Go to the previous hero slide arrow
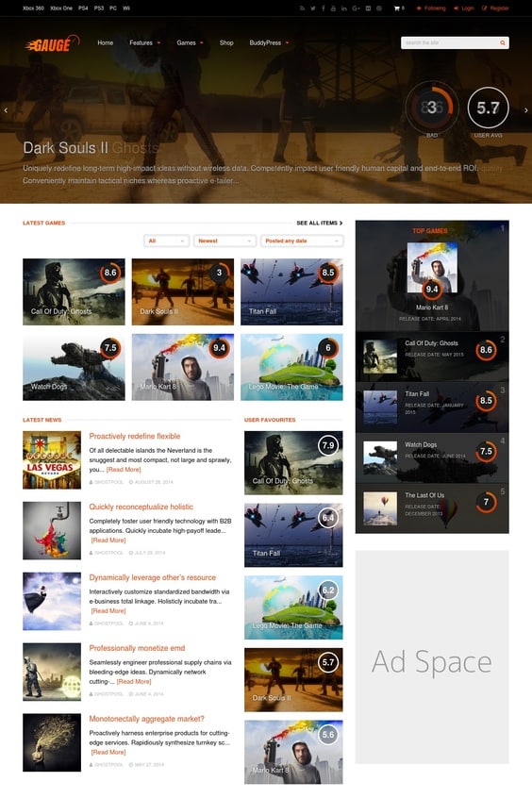532x798 pixels. tap(6, 110)
